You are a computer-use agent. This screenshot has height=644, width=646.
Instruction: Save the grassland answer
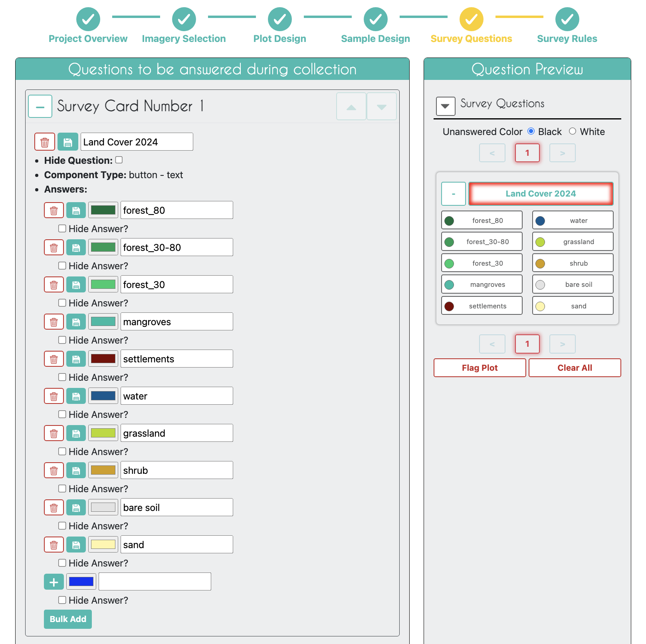pos(76,433)
